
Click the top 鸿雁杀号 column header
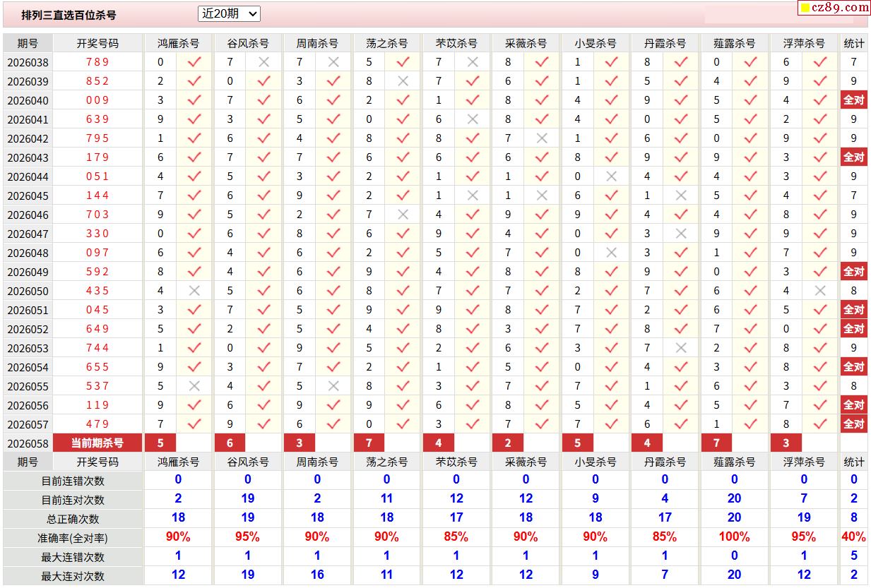(178, 43)
